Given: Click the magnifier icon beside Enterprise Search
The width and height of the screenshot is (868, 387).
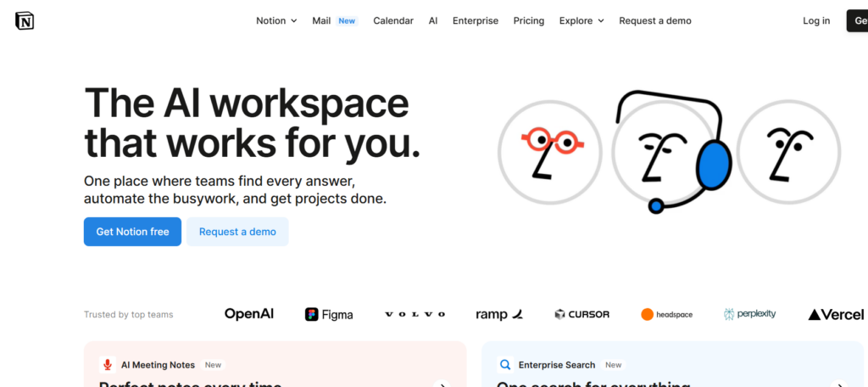Looking at the screenshot, I should pos(505,365).
